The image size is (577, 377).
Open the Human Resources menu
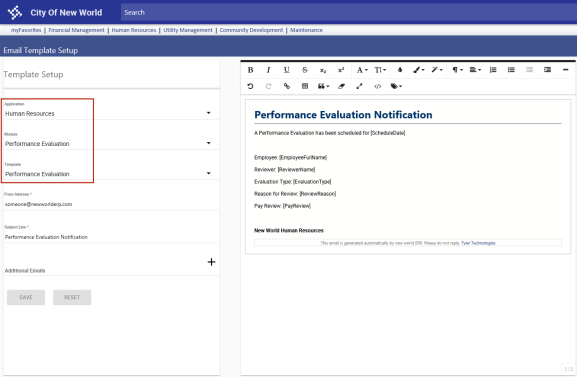pos(134,30)
